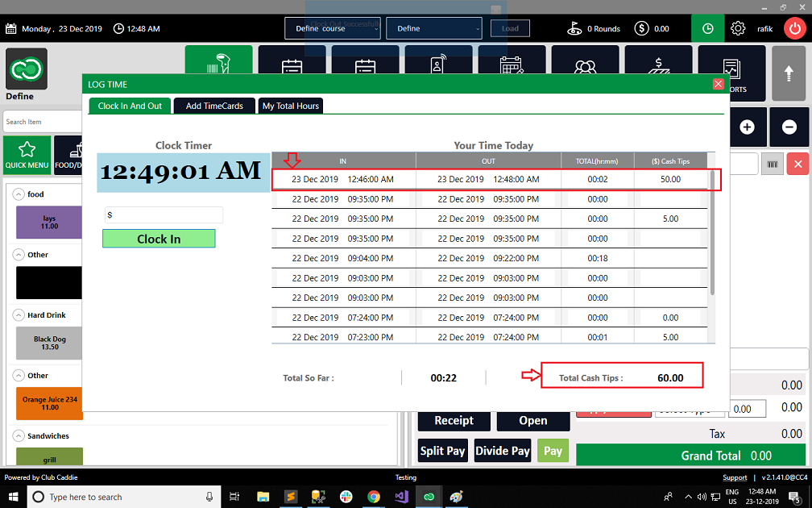Click the OUT column header
The width and height of the screenshot is (812, 508).
pos(488,161)
